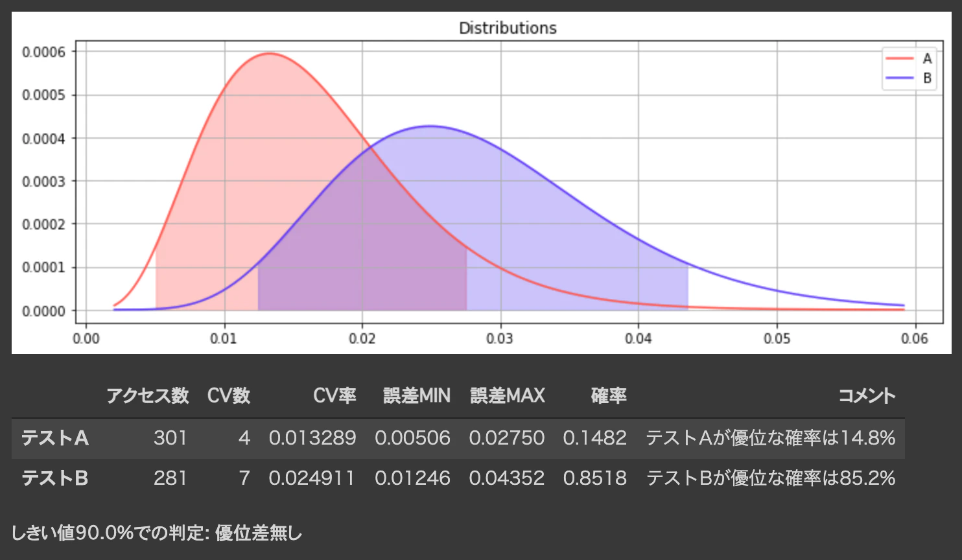
Task: Select probability value 0.8518
Action: click(x=595, y=478)
